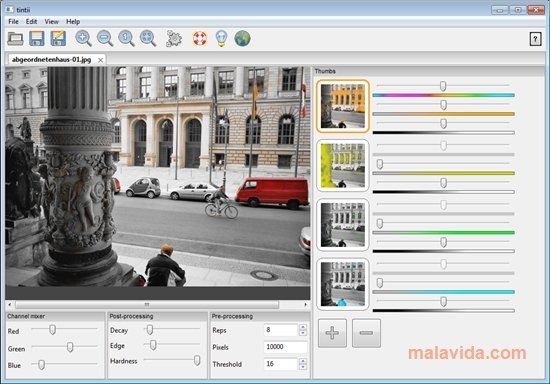Image resolution: width=550 pixels, height=384 pixels.
Task: Open the View menu
Action: pos(51,22)
